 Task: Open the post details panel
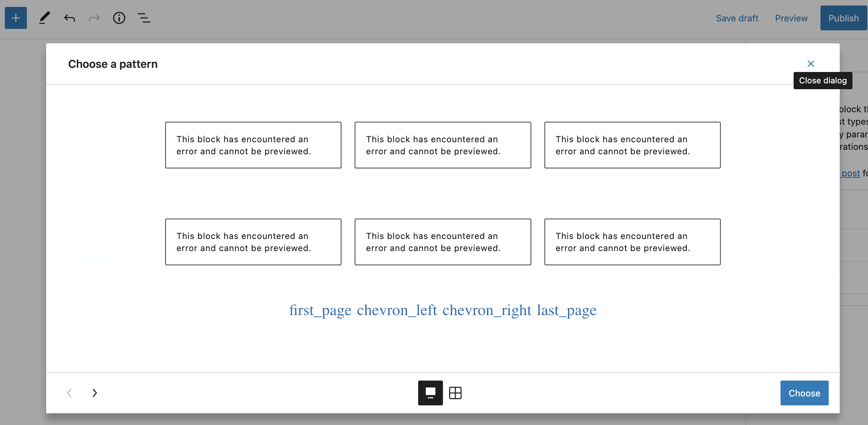tap(119, 18)
